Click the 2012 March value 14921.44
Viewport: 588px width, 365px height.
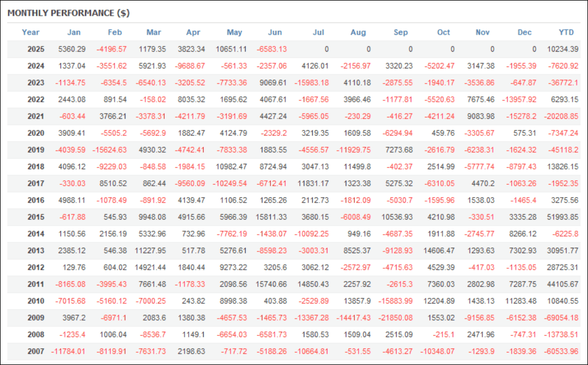(150, 268)
